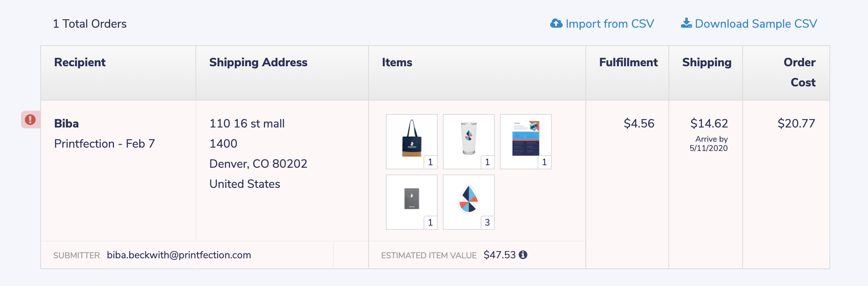Click the submitter email biba.beckwith@printfection.com
Screen dimensions: 868x286
[x=179, y=255]
